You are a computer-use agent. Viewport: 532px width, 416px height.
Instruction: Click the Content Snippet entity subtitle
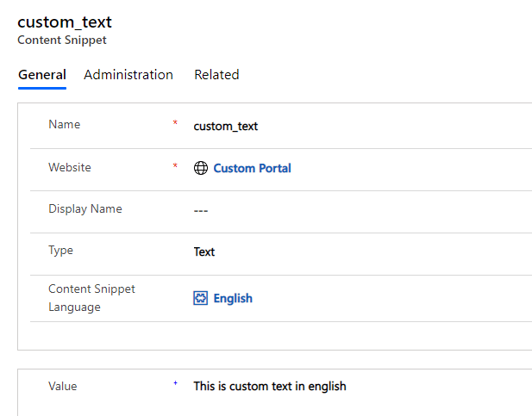[62, 40]
